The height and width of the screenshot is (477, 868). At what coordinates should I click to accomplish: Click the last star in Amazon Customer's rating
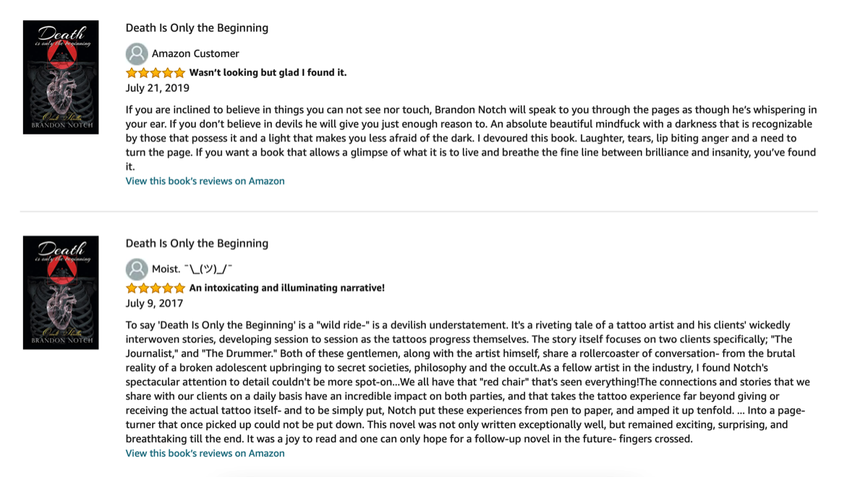click(179, 73)
